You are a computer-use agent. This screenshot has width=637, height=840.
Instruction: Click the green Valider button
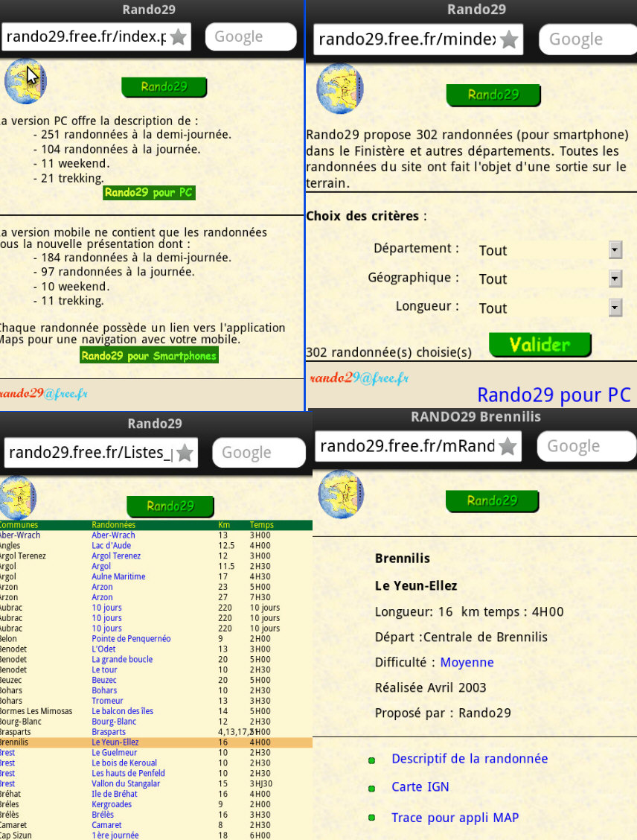540,345
